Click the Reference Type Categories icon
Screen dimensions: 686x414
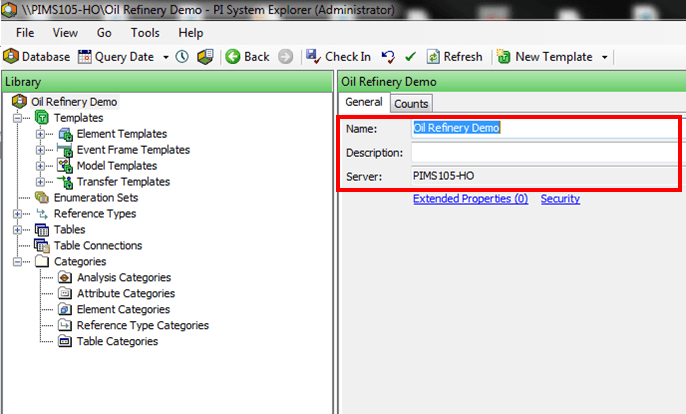pos(65,325)
